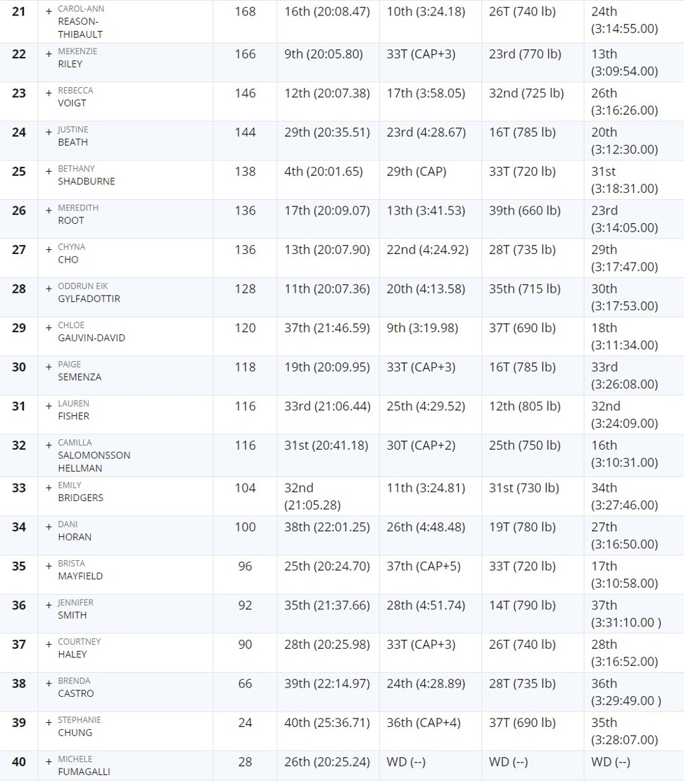
Task: Click plus icon beside Brista Mayfield
Action: pos(49,566)
